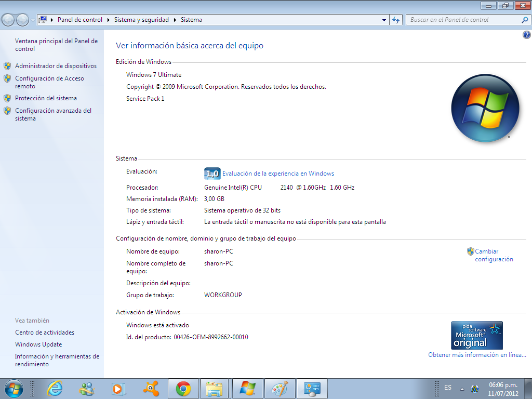532x399 pixels.
Task: Click shield icon beside Configuración avanzada del sistema
Action: [7, 111]
